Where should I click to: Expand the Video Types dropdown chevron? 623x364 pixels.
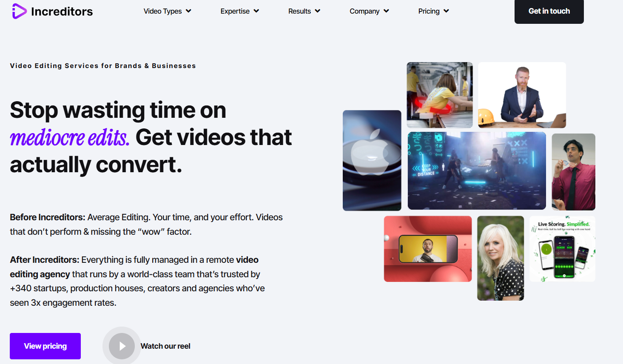188,11
